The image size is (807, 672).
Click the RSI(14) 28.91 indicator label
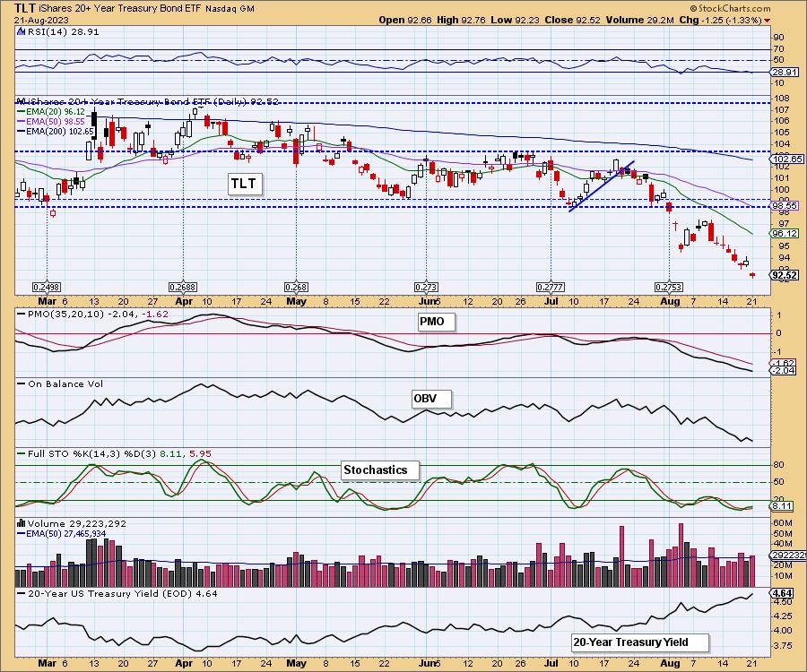tap(62, 32)
